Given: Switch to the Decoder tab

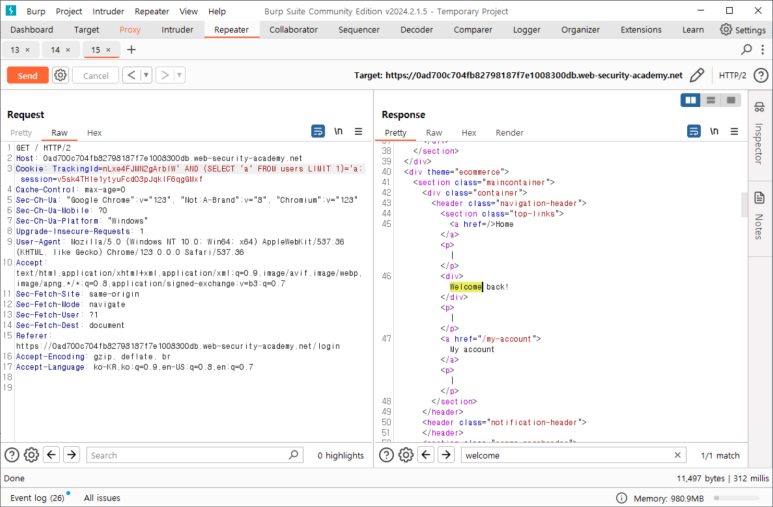Looking at the screenshot, I should [417, 30].
